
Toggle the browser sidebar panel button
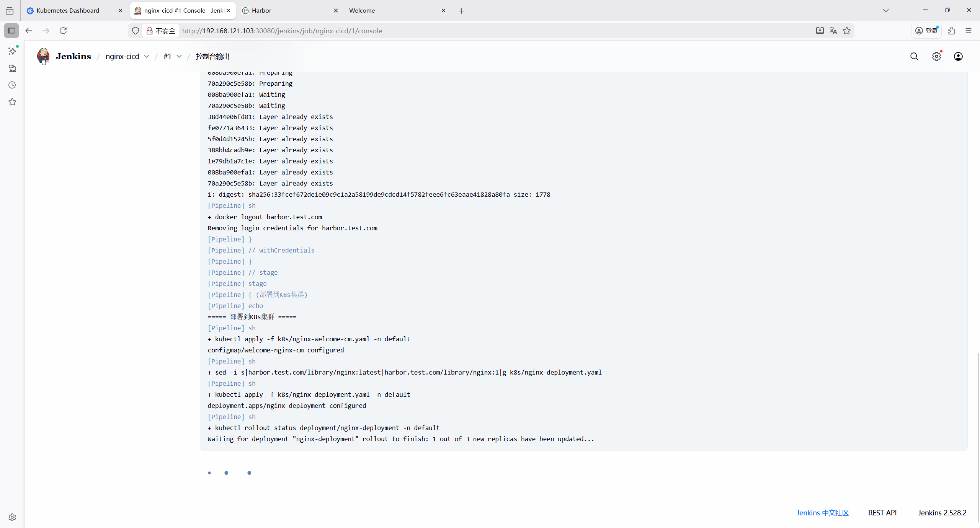[11, 31]
